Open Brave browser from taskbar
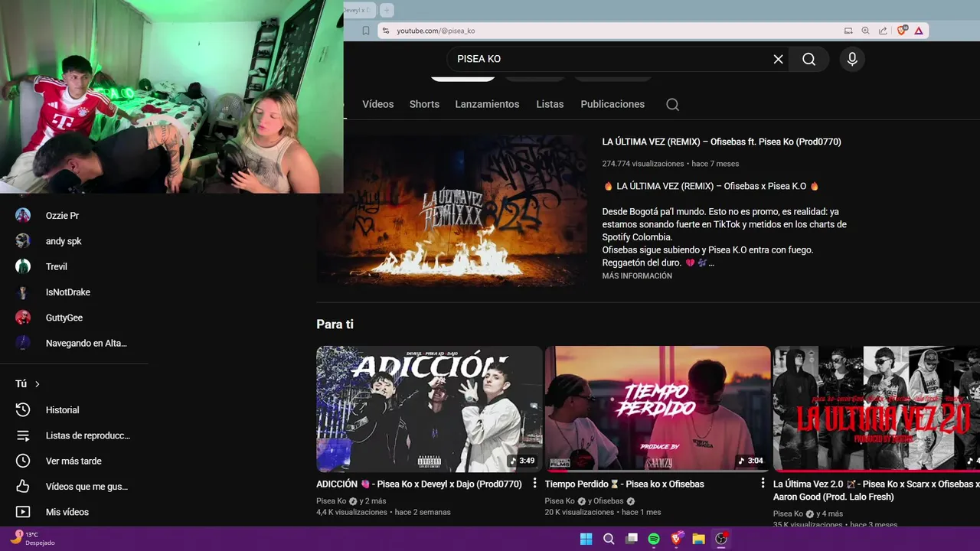This screenshot has height=551, width=980. (x=676, y=539)
